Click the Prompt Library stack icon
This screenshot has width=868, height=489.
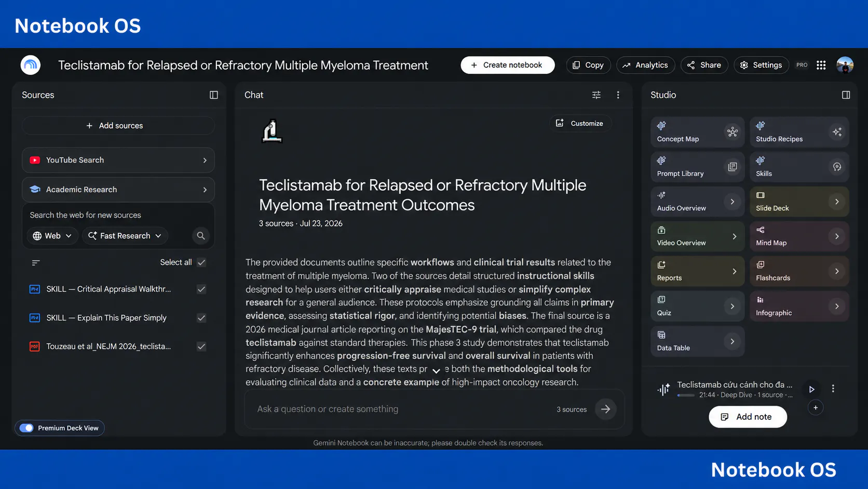[733, 167]
